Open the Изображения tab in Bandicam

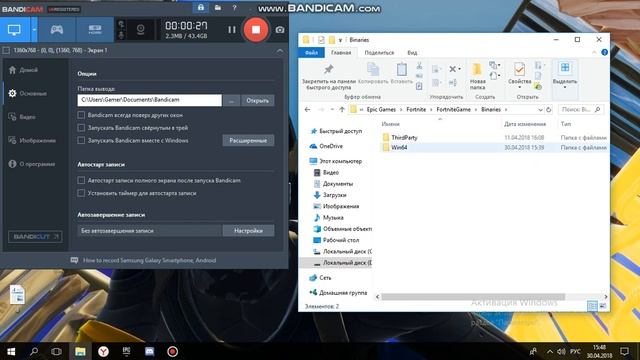tap(32, 140)
